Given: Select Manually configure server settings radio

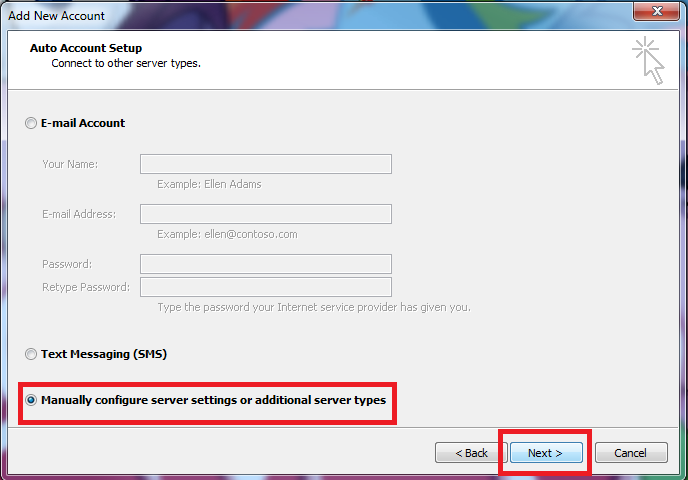Looking at the screenshot, I should (31, 400).
